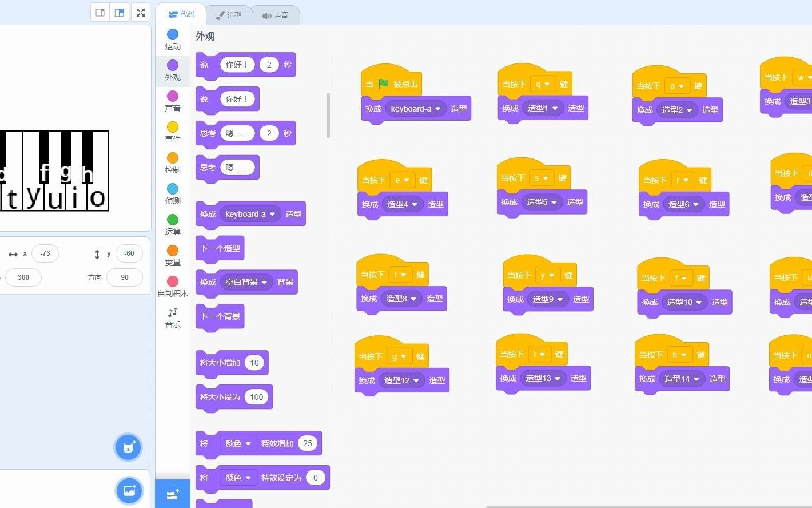The height and width of the screenshot is (508, 812).
Task: Click the sprite y value field -60
Action: click(x=129, y=253)
